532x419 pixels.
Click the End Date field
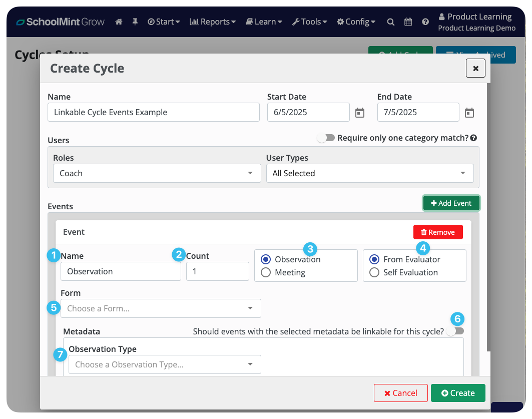click(418, 112)
